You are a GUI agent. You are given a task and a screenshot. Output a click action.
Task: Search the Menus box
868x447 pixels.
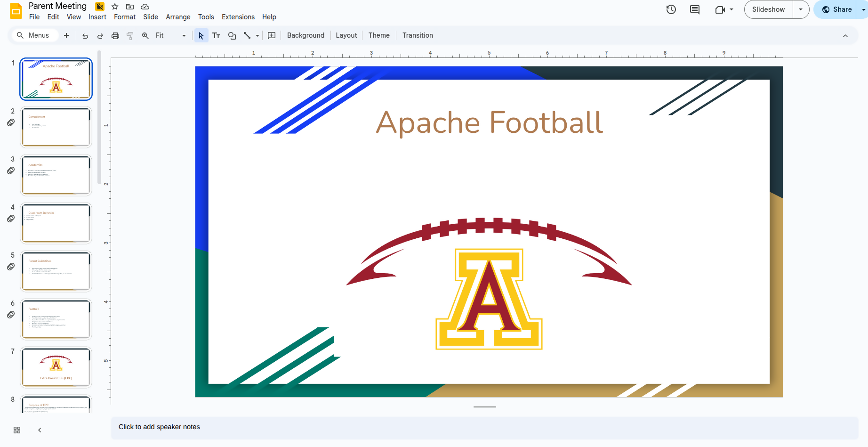tap(34, 35)
